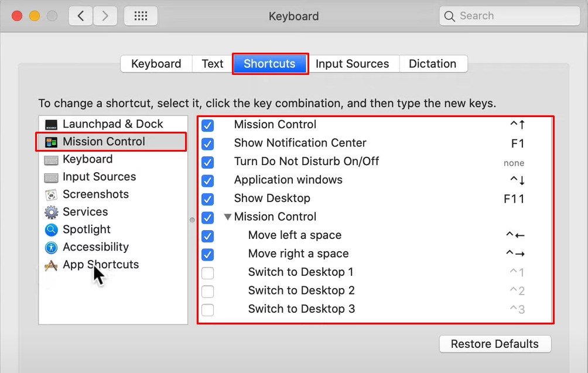Viewport: 588px width, 373px height.
Task: Click the show-all grid icon button
Action: point(141,16)
